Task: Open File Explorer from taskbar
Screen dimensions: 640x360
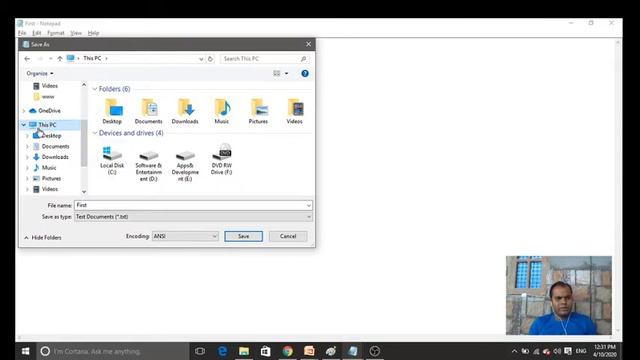Action: [244, 351]
